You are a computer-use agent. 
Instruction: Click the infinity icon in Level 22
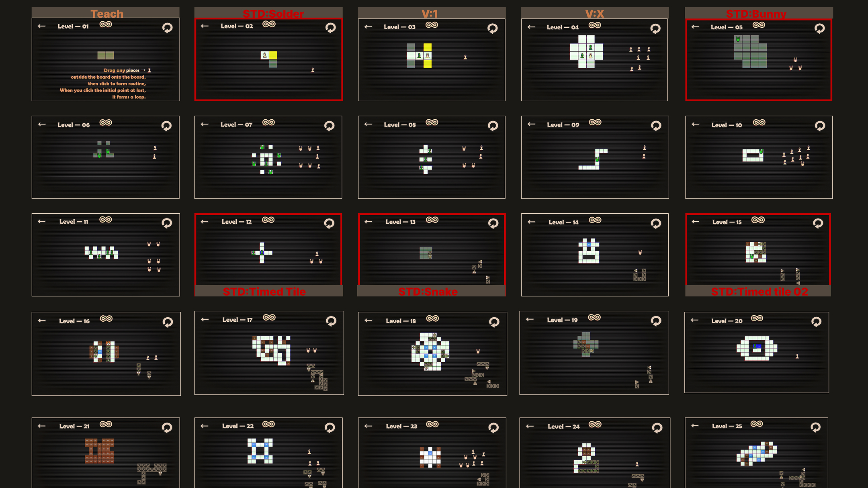click(268, 424)
